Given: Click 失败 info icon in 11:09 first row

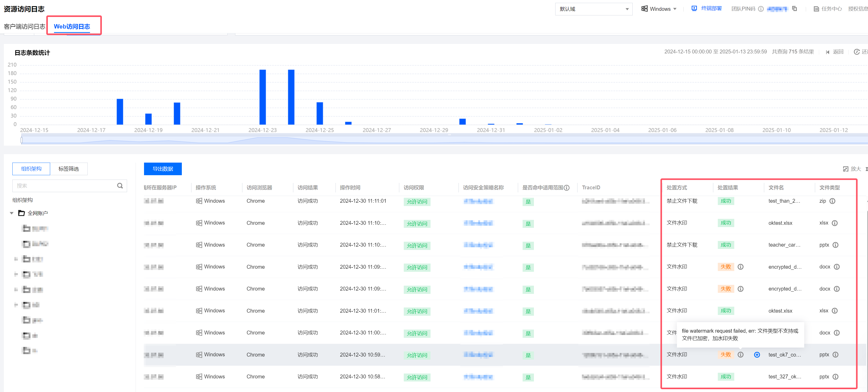Looking at the screenshot, I should coord(740,266).
